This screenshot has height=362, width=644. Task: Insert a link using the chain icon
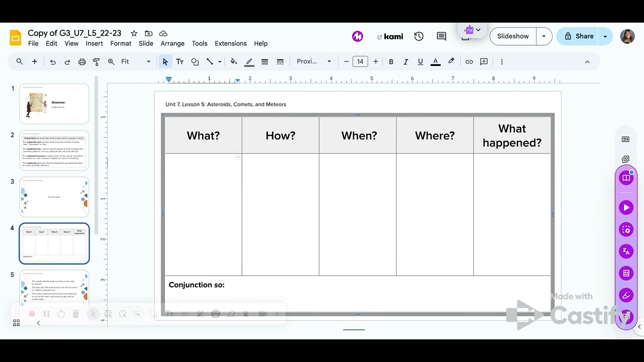pyautogui.click(x=469, y=62)
